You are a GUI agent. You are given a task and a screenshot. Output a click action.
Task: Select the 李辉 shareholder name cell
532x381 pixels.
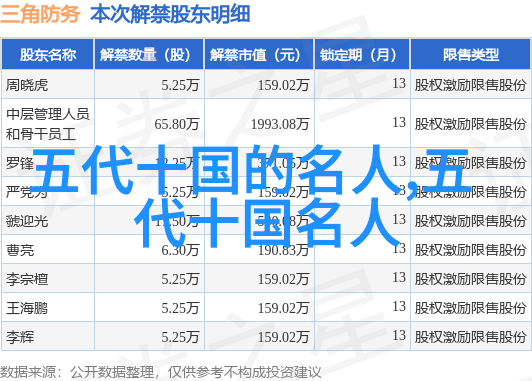pyautogui.click(x=20, y=337)
